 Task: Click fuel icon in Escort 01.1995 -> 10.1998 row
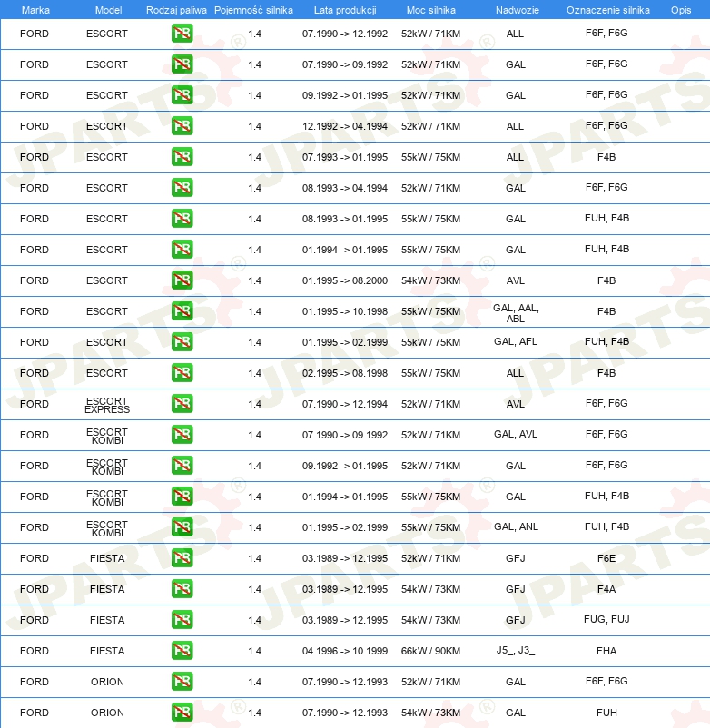pos(182,311)
